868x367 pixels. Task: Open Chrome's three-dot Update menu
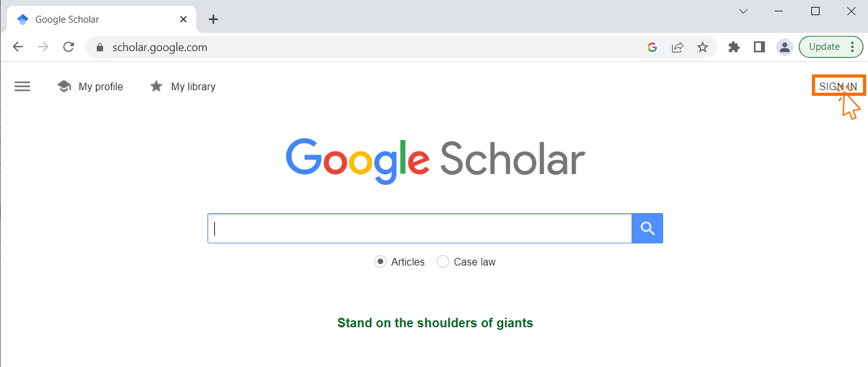click(852, 47)
